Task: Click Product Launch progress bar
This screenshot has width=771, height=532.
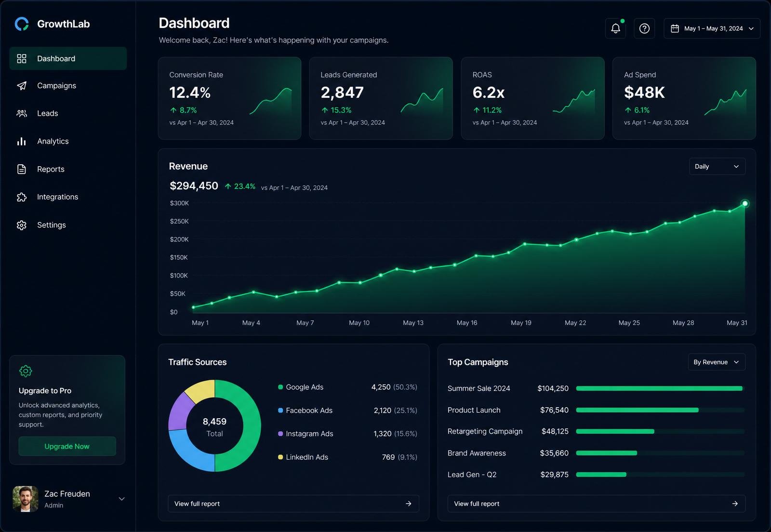Action: 660,410
